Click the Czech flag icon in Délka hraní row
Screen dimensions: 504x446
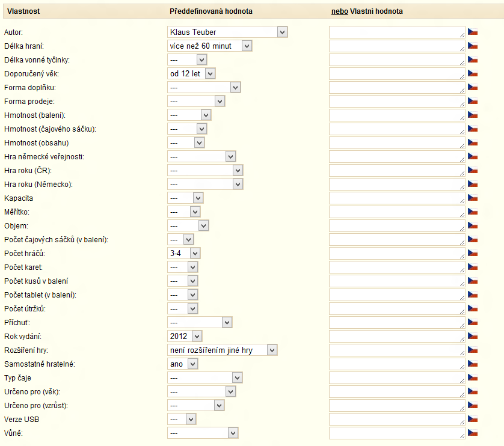click(473, 46)
